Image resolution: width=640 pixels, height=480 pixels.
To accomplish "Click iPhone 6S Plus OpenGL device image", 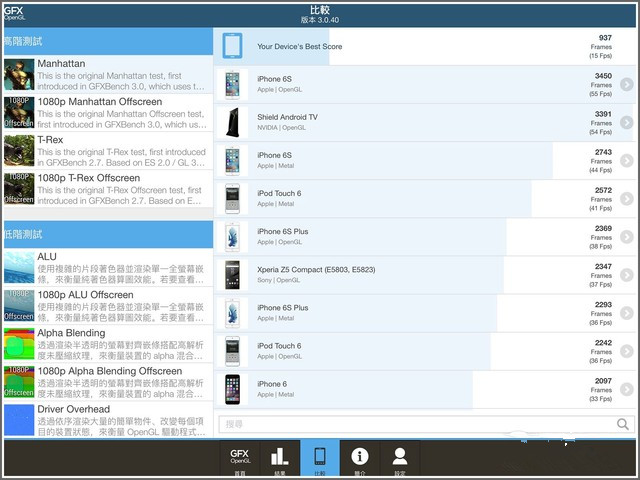I will (x=232, y=237).
